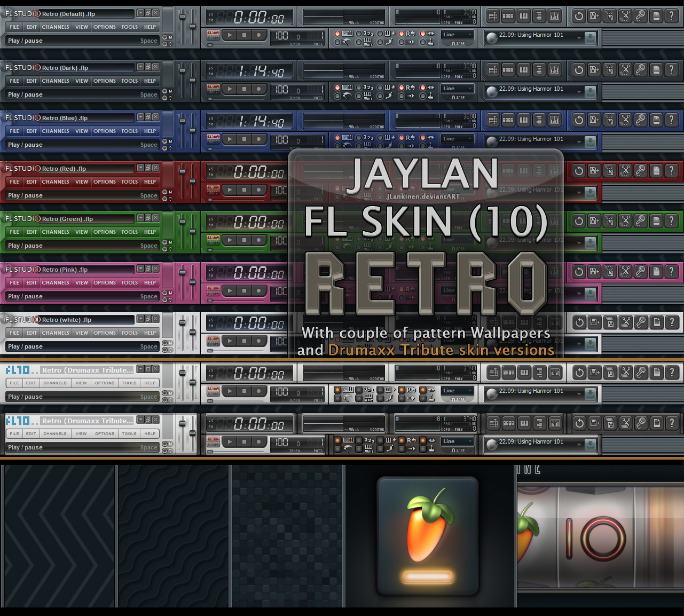This screenshot has height=616, width=684.
Task: Open Line snap dropdown in Retro (Blue)
Action: click(458, 139)
